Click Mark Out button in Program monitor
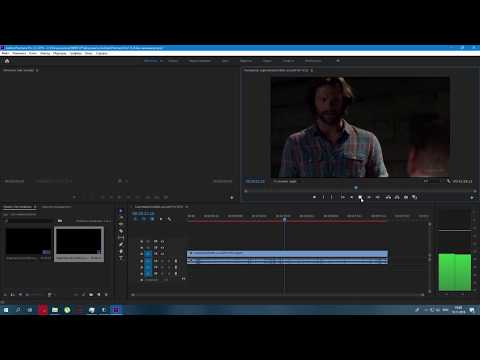The image size is (480, 360). (x=332, y=197)
